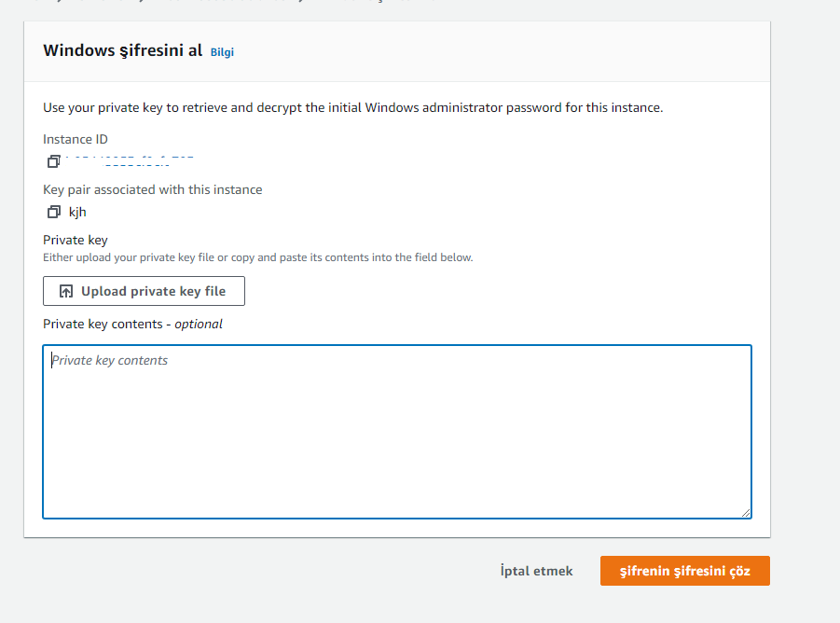Copy the Instance ID with its copy icon
The image size is (840, 623).
tap(53, 161)
